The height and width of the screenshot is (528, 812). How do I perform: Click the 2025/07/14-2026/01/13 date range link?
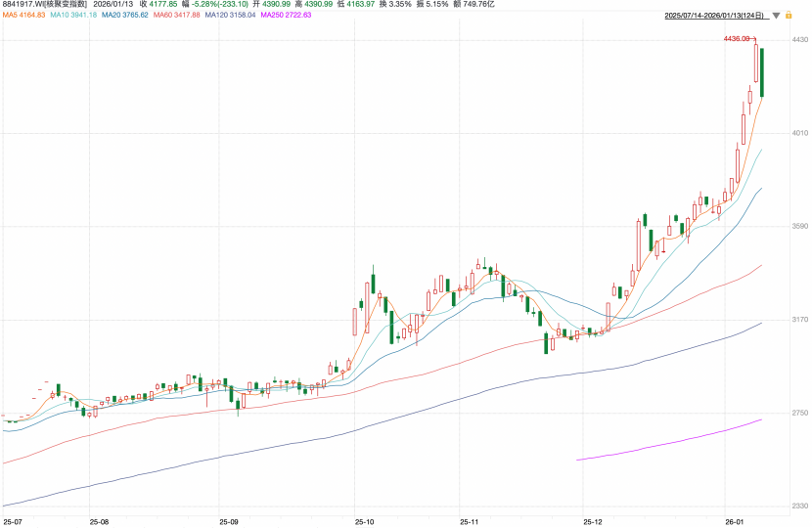click(715, 16)
